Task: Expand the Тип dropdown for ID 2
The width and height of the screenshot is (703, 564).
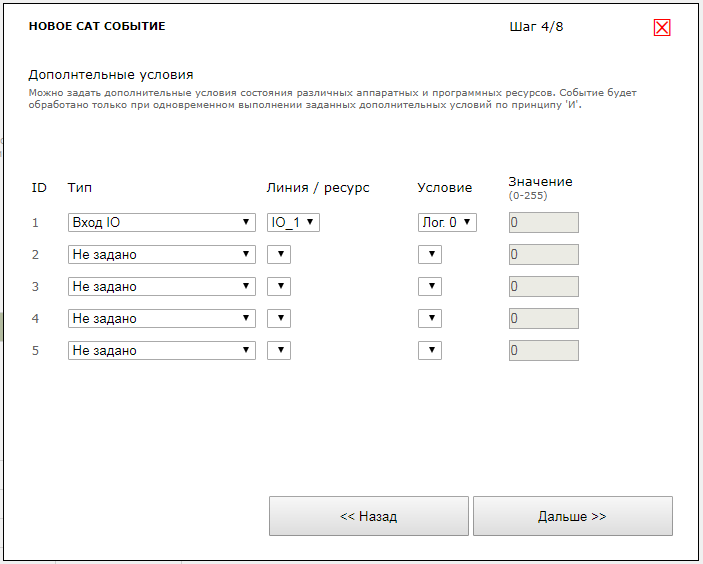Action: 161,255
